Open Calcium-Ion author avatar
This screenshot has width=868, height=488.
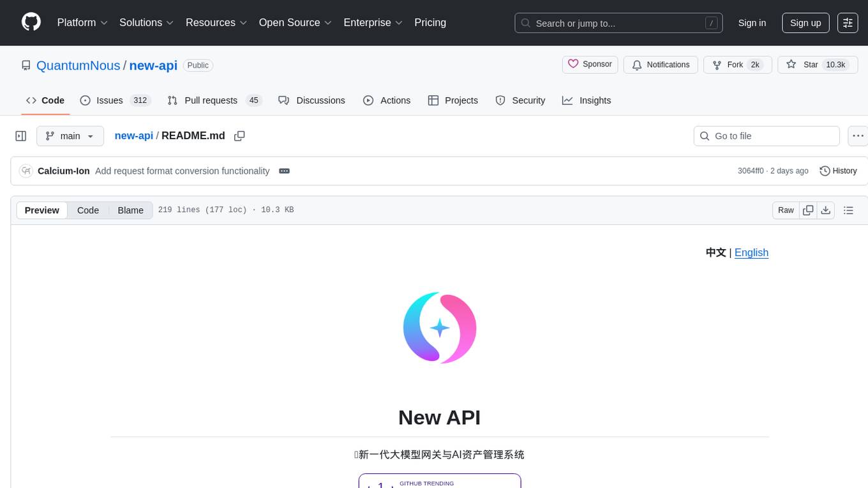pos(26,171)
